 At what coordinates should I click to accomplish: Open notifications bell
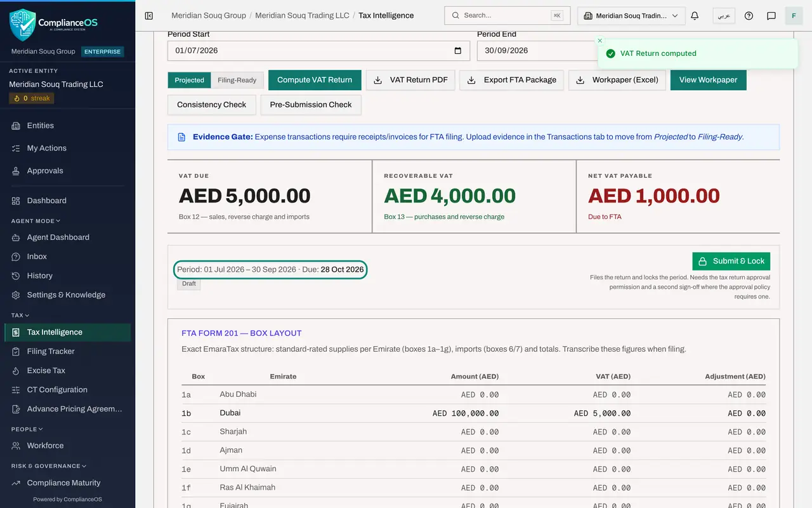tap(695, 16)
